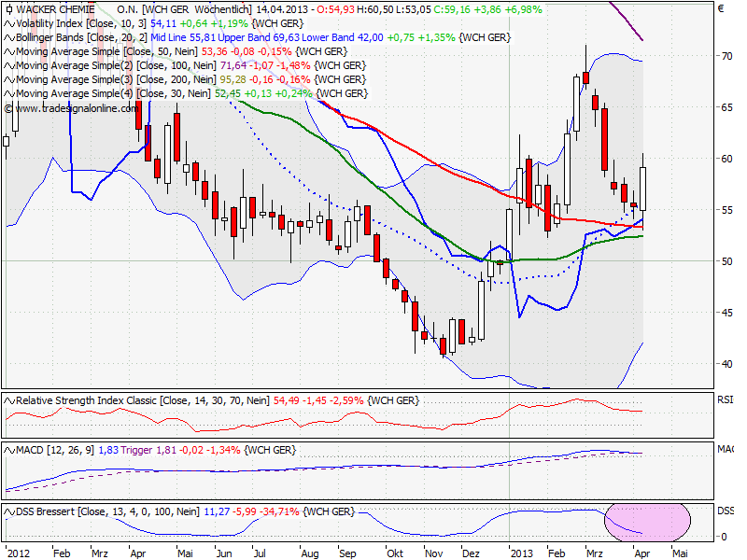Click the Sep label on time axis
Viewport: 747px width, 560px height.
coord(347,553)
